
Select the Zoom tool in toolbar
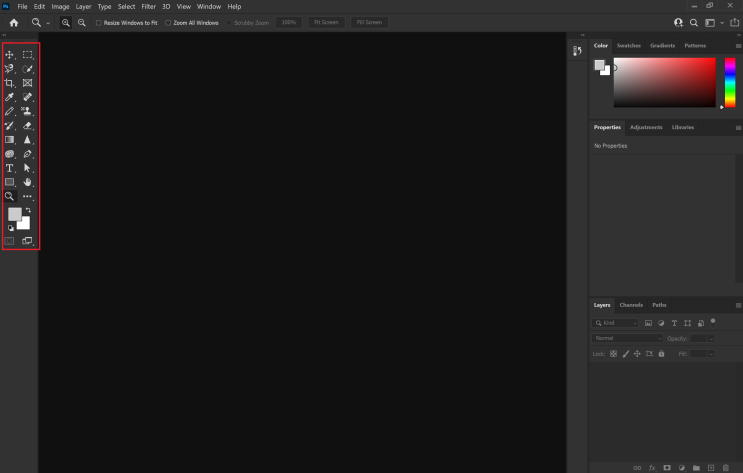coord(9,196)
